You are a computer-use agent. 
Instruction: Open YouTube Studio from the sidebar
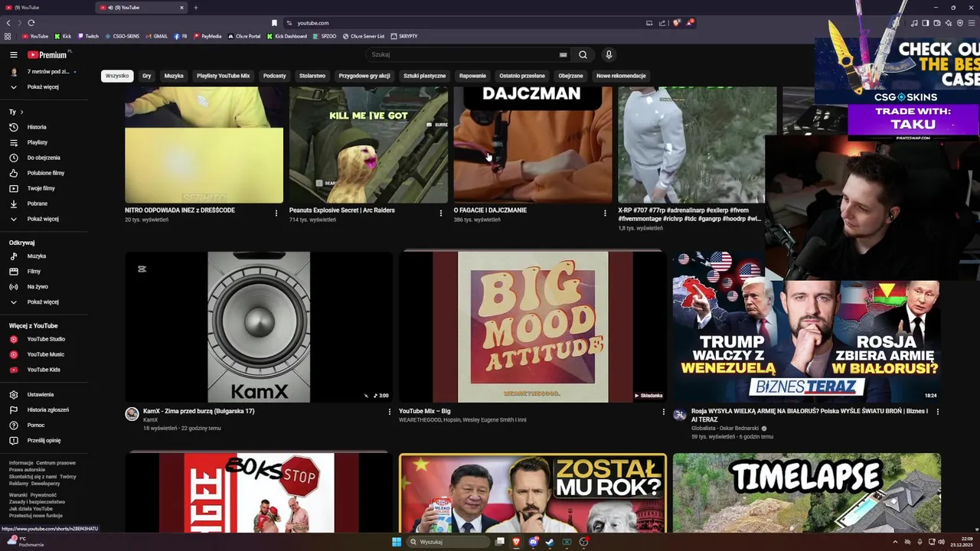click(46, 339)
